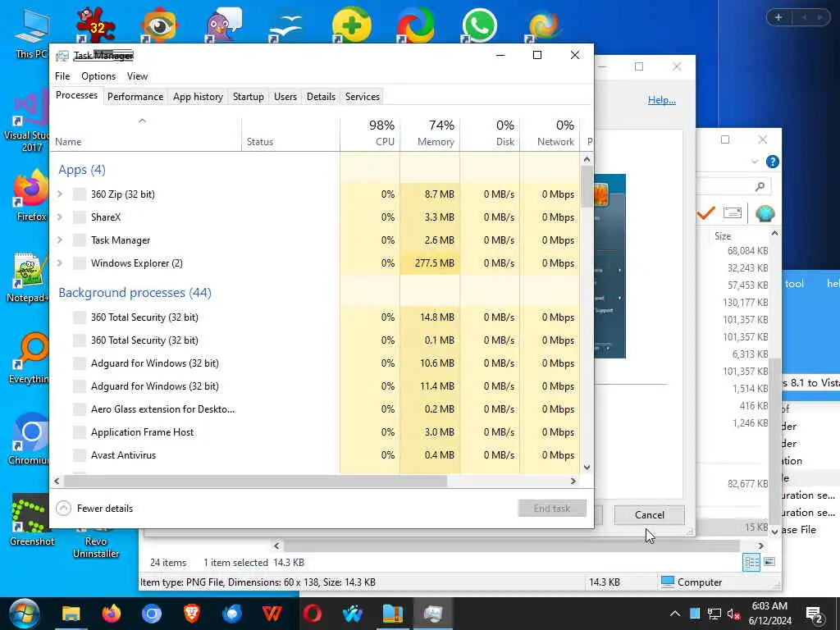Screen dimensions: 840x630
Task: Switch to thumbnail view in the file window
Action: (x=769, y=562)
